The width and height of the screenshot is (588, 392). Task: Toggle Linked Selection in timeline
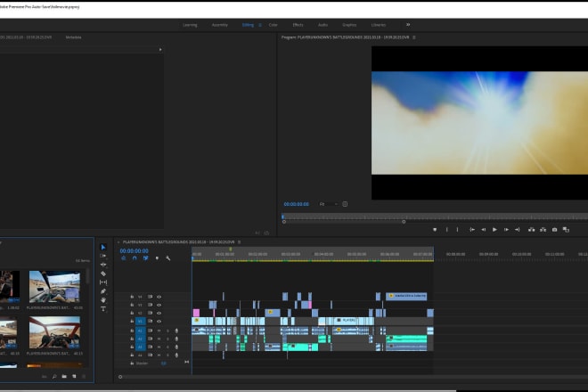(145, 258)
